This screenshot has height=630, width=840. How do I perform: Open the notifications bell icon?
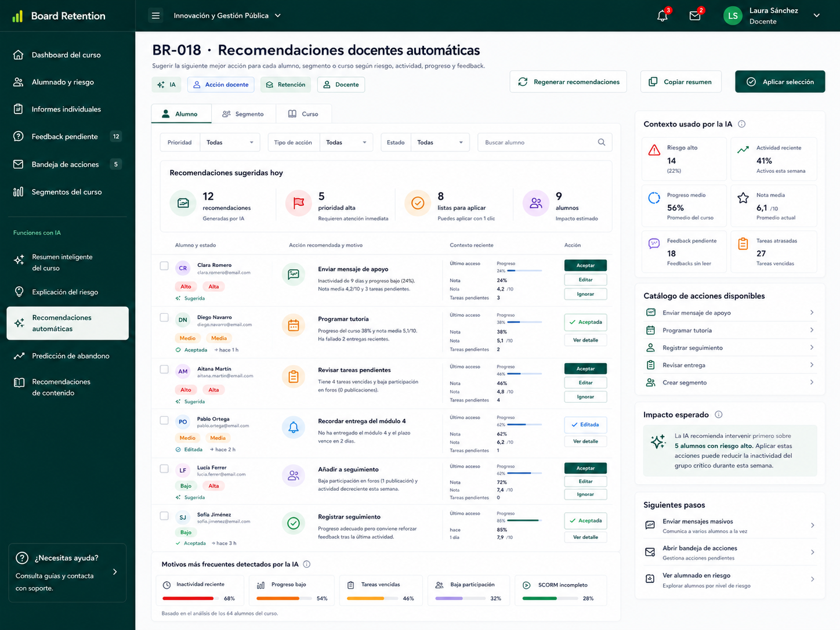tap(662, 16)
